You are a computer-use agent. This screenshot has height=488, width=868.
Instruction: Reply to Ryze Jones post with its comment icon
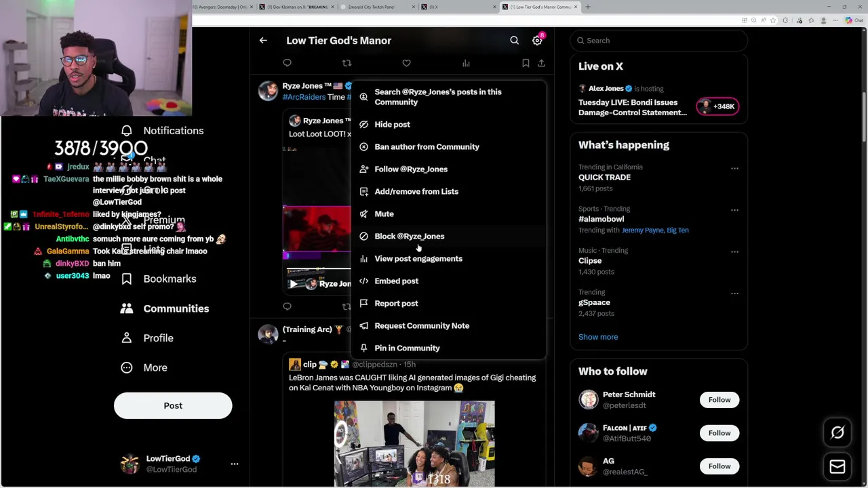pyautogui.click(x=287, y=306)
